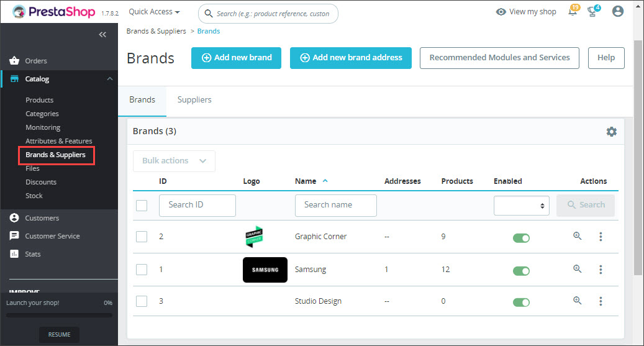The width and height of the screenshot is (644, 346).
Task: Switch to the Suppliers tab
Action: [x=194, y=100]
